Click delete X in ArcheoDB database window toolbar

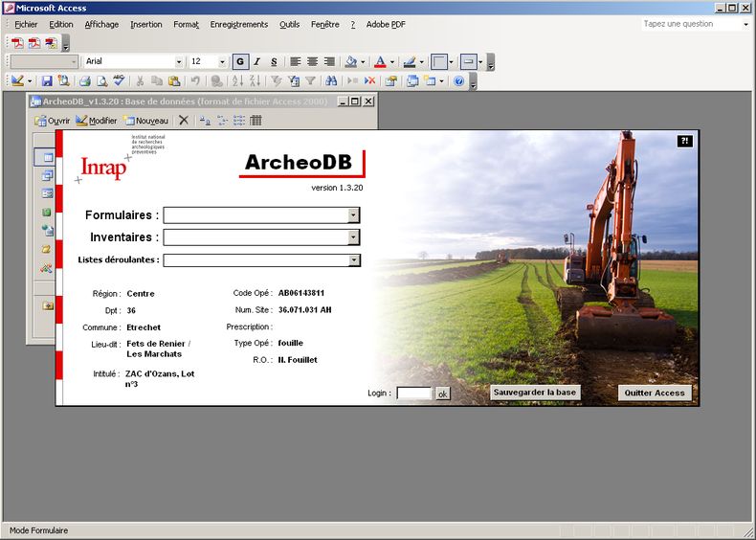184,121
